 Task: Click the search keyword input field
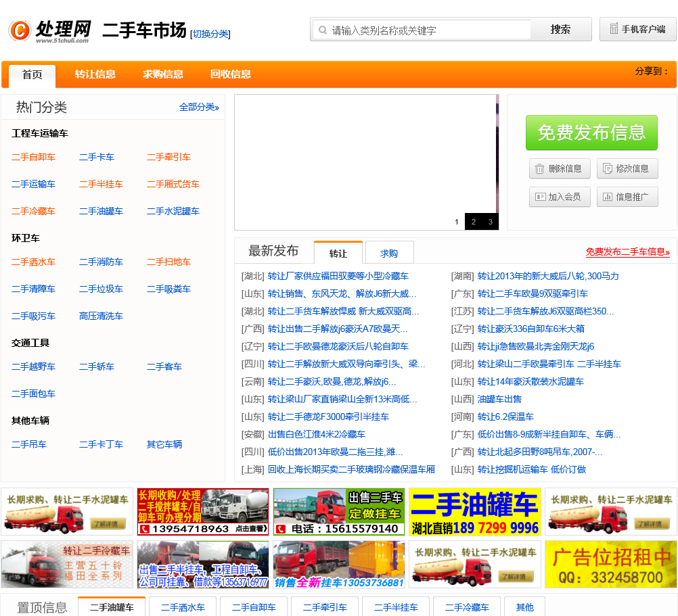coord(426,30)
